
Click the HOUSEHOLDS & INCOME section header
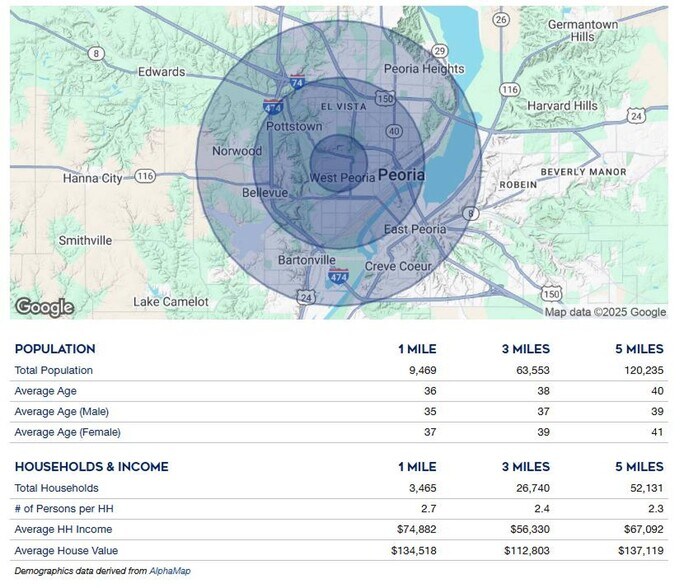pos(91,466)
